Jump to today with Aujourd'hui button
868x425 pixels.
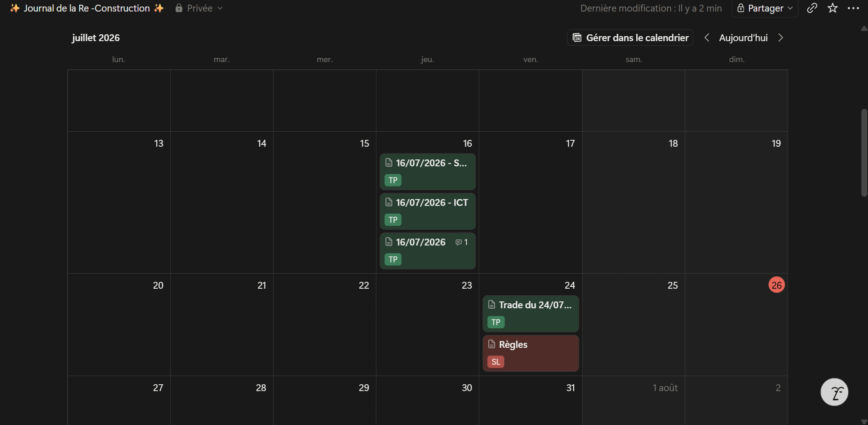pos(743,38)
